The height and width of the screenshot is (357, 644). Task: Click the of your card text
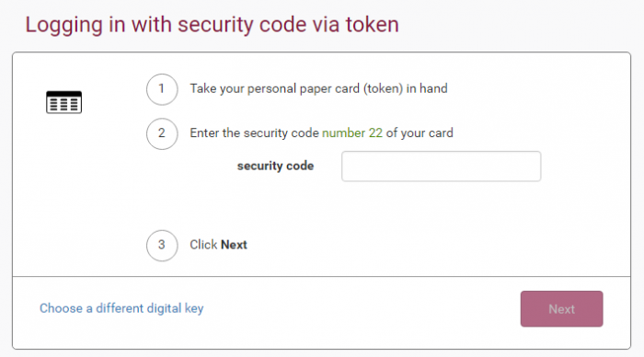420,133
